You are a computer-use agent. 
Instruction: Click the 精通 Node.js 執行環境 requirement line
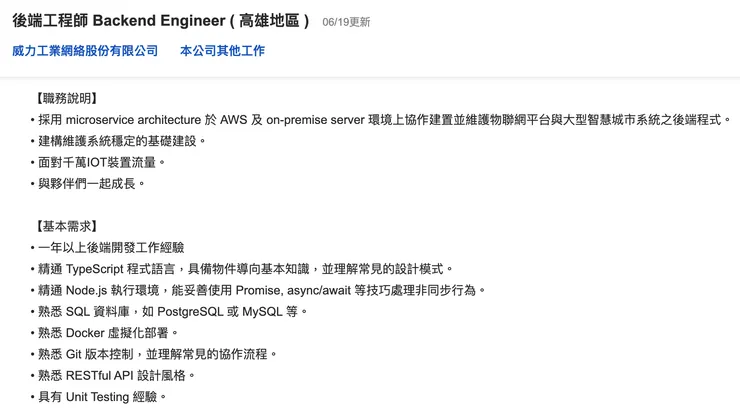click(x=260, y=290)
